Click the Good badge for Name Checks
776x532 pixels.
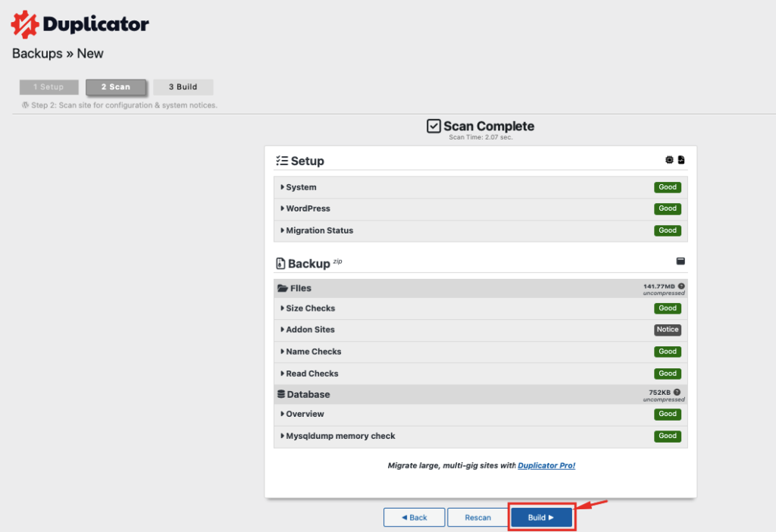pos(668,352)
